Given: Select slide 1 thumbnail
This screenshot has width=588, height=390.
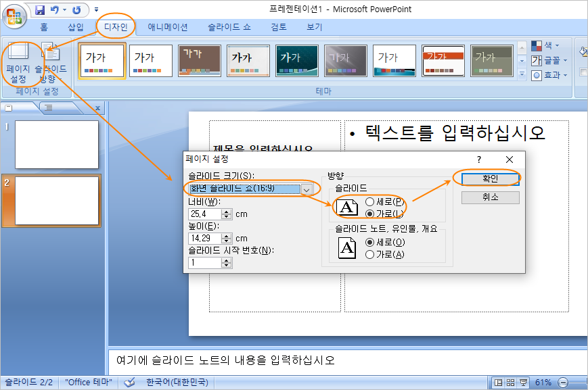Looking at the screenshot, I should 57,145.
